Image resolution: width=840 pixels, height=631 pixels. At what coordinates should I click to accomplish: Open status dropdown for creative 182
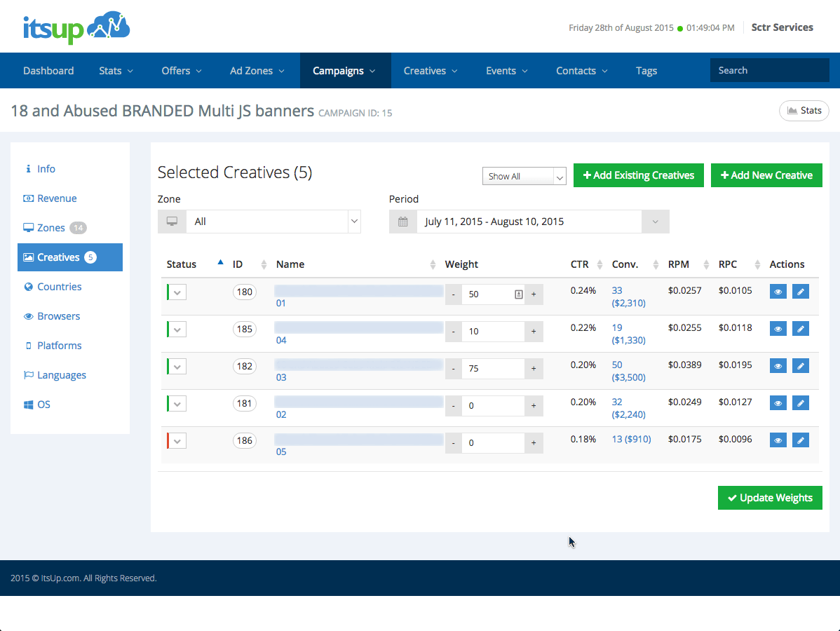point(177,367)
